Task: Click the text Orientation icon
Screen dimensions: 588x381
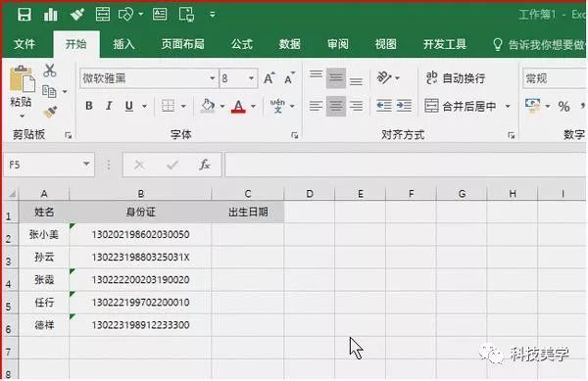Action: [x=384, y=78]
